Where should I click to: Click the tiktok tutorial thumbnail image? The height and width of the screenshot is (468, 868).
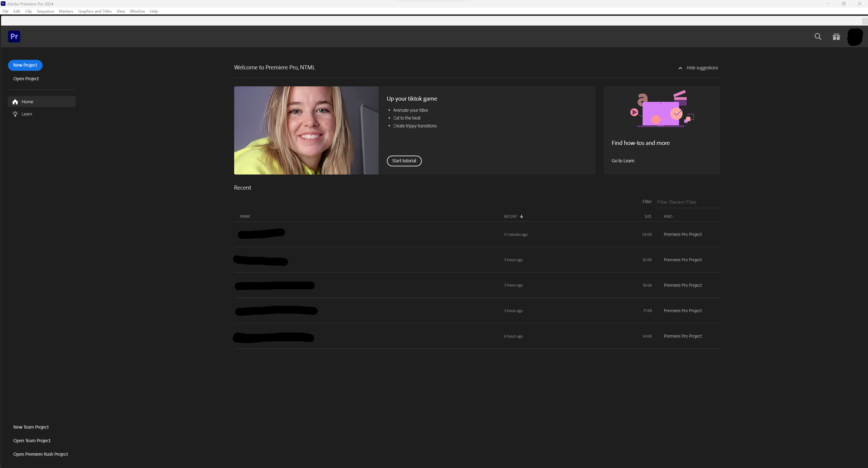306,130
